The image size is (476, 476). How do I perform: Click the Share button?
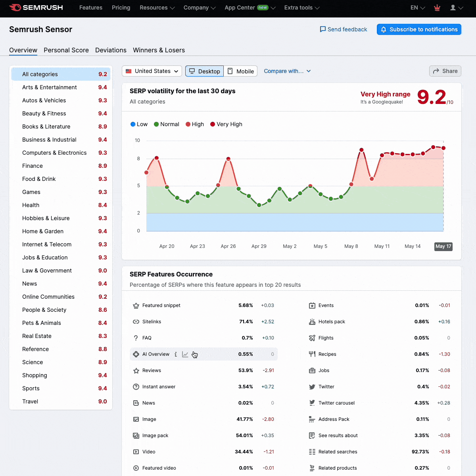[445, 71]
